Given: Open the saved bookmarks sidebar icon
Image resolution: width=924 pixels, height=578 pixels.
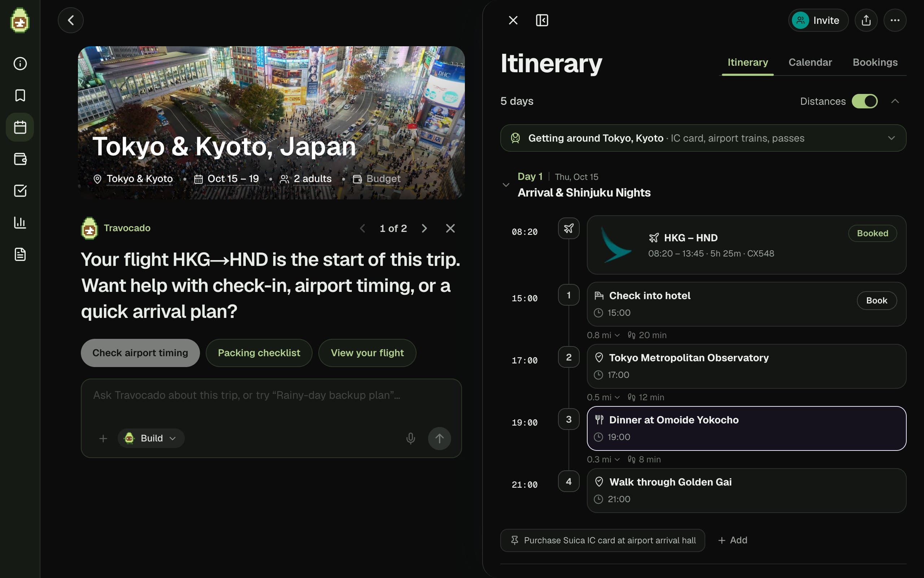Looking at the screenshot, I should [20, 95].
